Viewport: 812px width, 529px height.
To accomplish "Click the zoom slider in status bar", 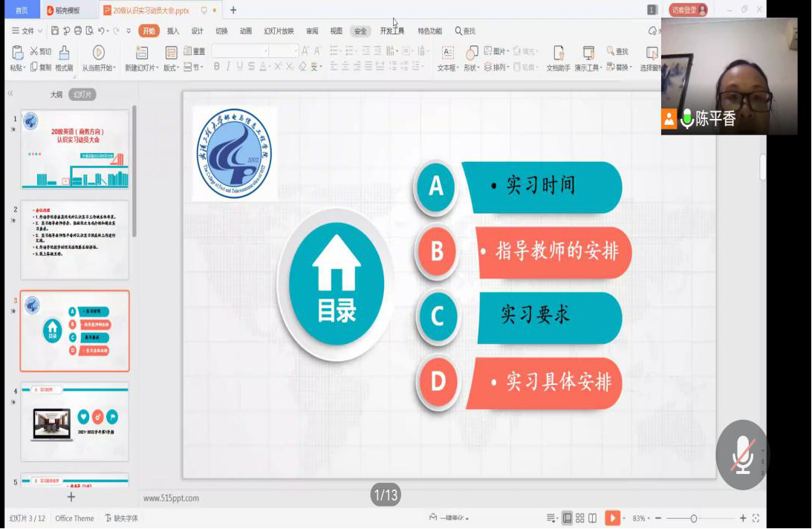I will (694, 518).
